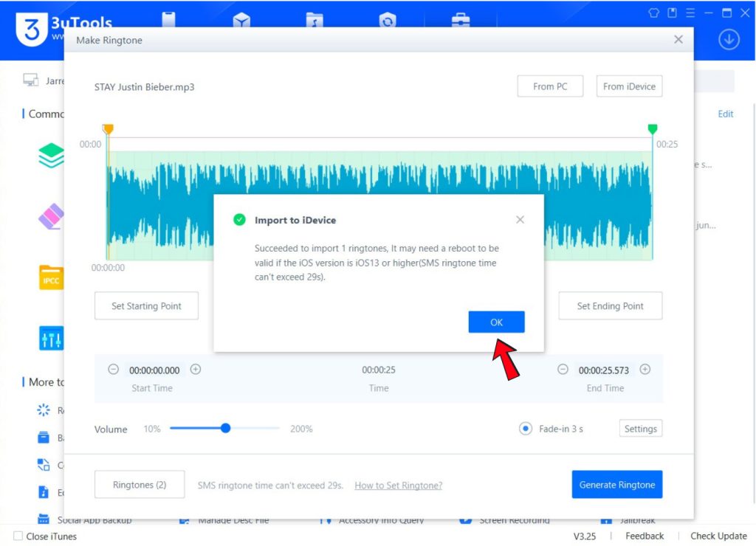Open the Apps cube icon tab
Image resolution: width=756 pixels, height=546 pixels.
(x=241, y=20)
